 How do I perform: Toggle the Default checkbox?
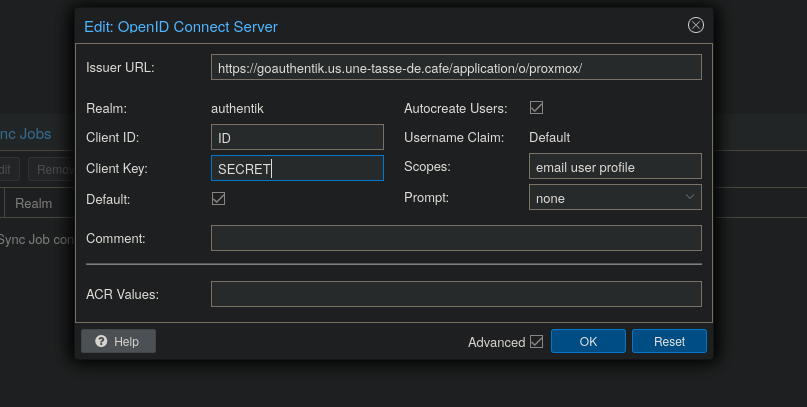click(218, 199)
